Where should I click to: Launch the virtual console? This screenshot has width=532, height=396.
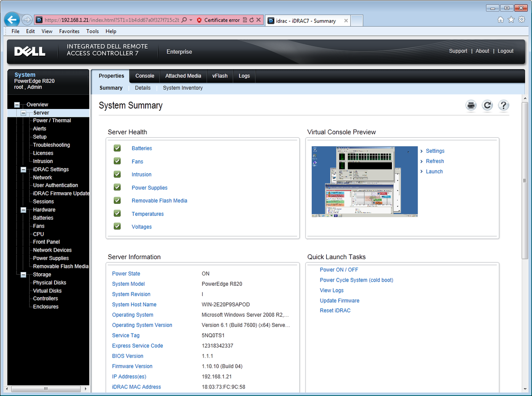[434, 171]
